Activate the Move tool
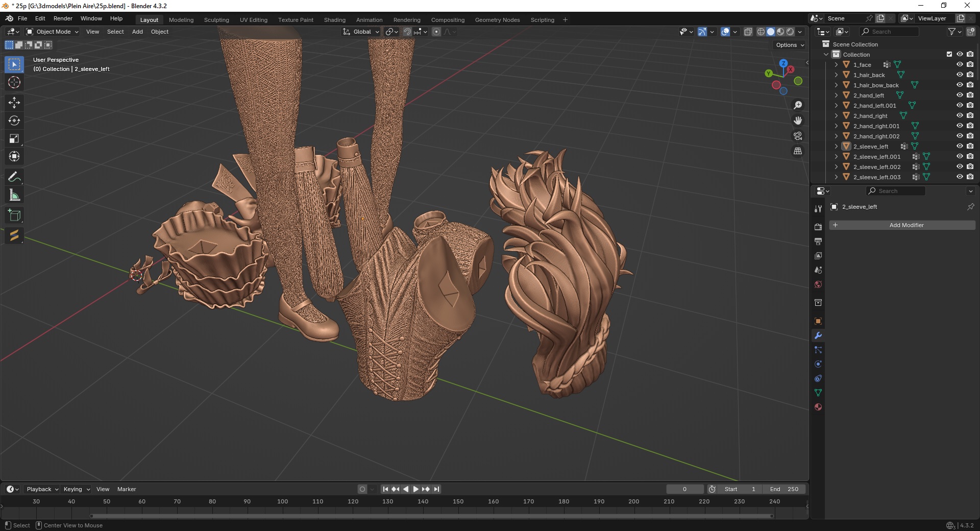 pyautogui.click(x=14, y=103)
